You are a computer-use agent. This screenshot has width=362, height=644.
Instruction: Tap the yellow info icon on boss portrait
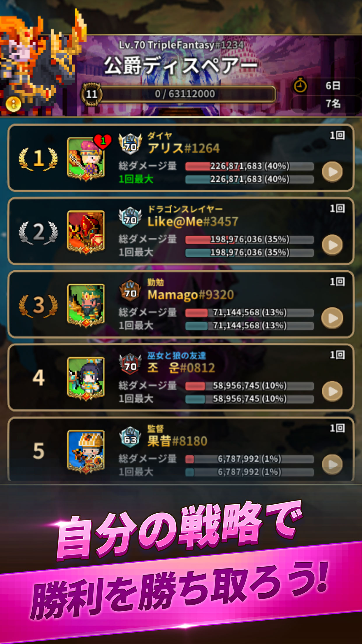(x=13, y=104)
